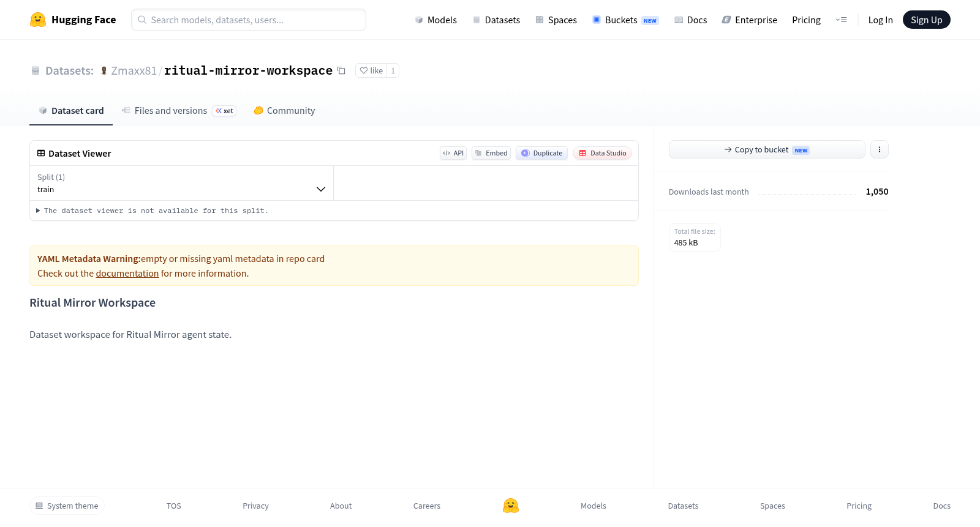The width and height of the screenshot is (980, 527).
Task: Open Docs in top navigation
Action: tap(690, 20)
